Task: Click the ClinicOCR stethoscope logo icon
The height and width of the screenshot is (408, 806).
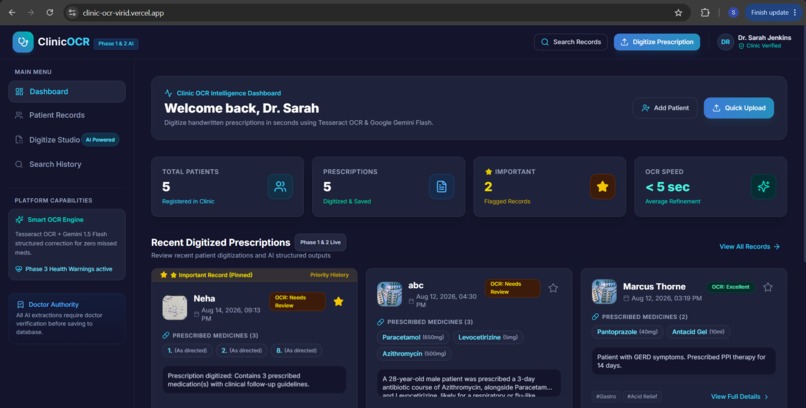Action: (x=23, y=42)
